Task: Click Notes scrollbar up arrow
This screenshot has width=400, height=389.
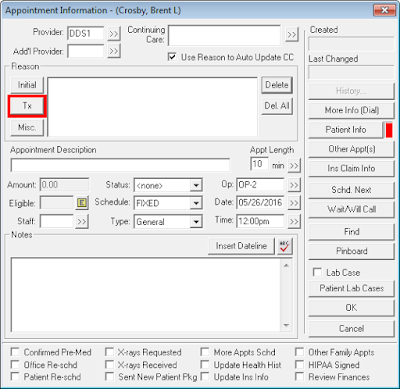Action: click(286, 265)
